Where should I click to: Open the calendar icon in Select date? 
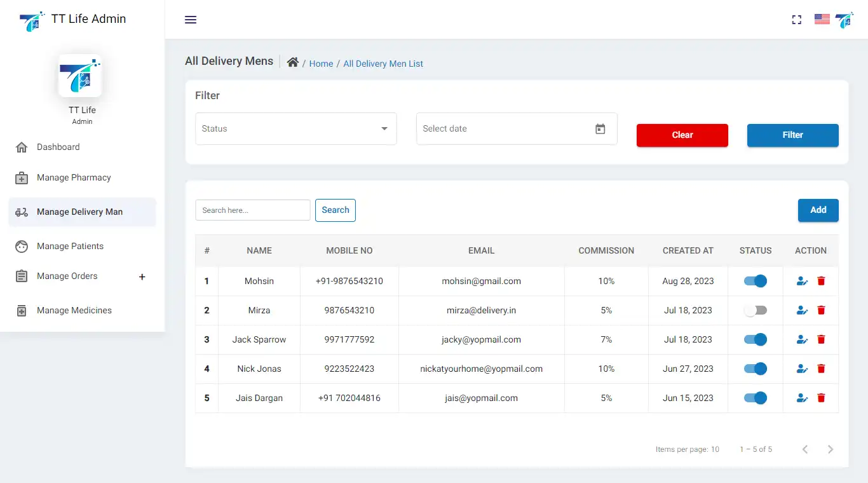(600, 128)
